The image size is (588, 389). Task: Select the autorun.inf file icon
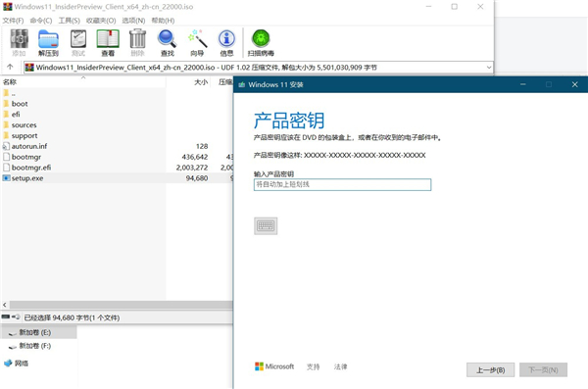click(6, 146)
